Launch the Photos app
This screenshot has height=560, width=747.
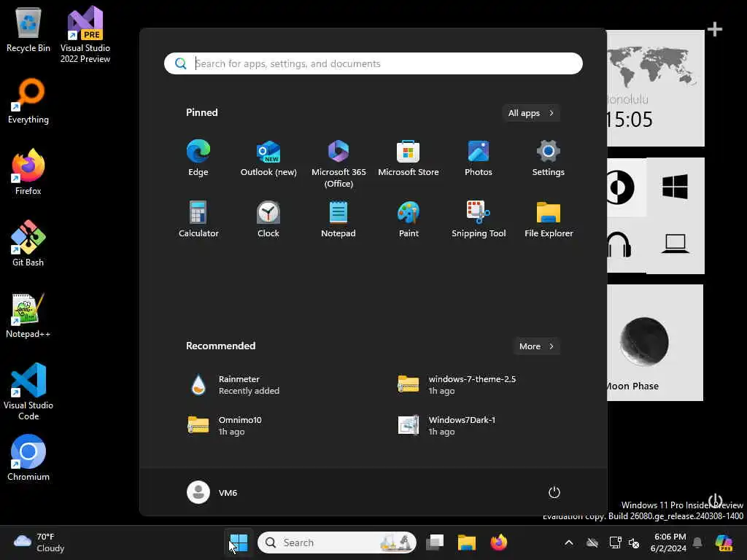[x=479, y=158]
